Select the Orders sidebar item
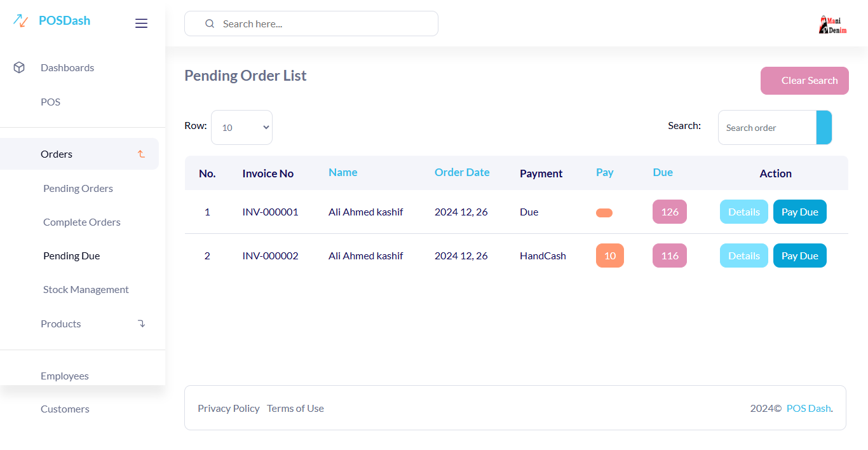The height and width of the screenshot is (450, 868). (79, 154)
